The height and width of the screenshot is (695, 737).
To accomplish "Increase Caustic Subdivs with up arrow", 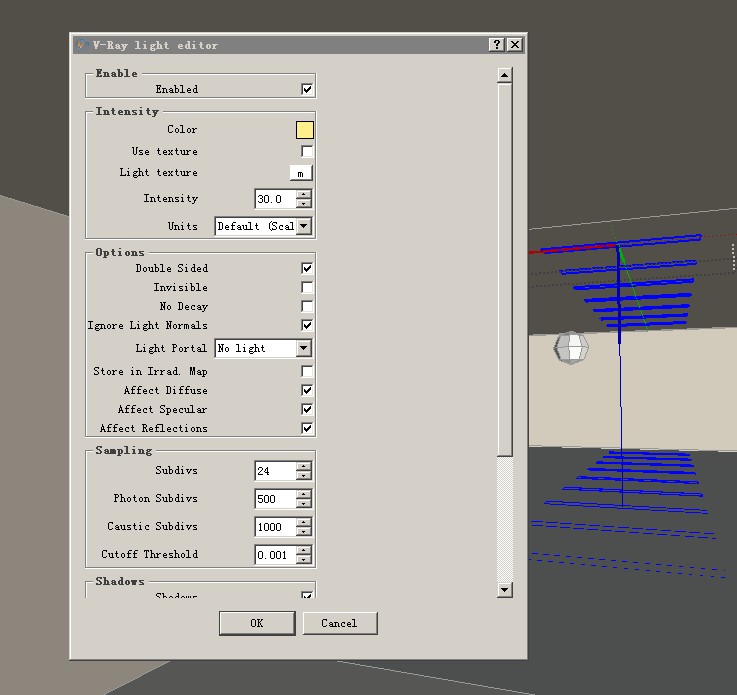I will 304,523.
